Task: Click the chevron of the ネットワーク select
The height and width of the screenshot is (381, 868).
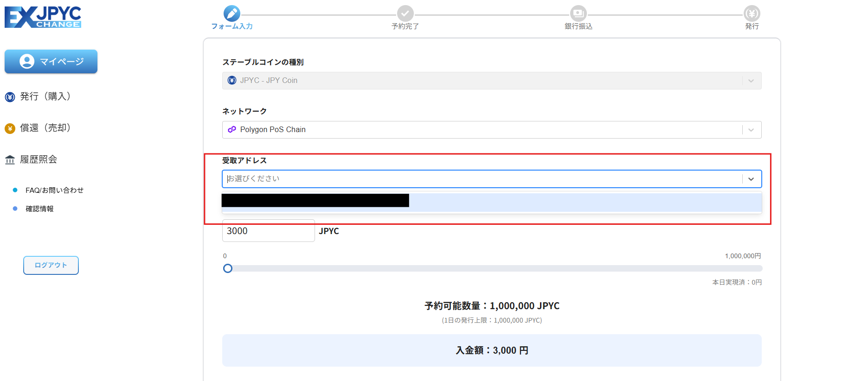Action: [751, 130]
